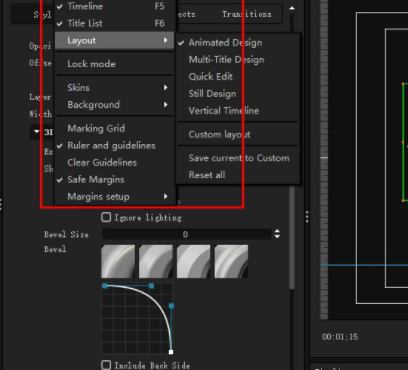Open the Layout submenu
The image size is (408, 370).
(x=114, y=40)
